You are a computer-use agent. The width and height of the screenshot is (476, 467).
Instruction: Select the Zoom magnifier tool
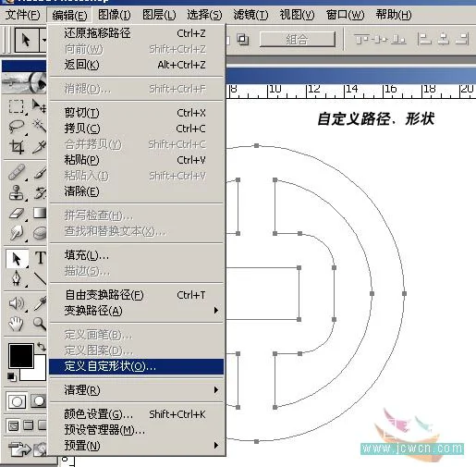point(39,324)
